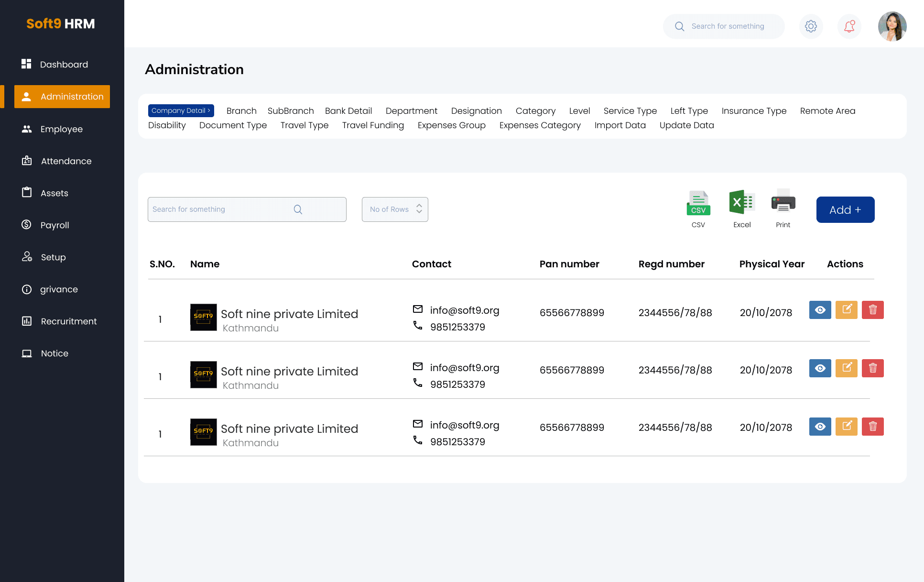
Task: Delete the second company row
Action: (x=873, y=368)
